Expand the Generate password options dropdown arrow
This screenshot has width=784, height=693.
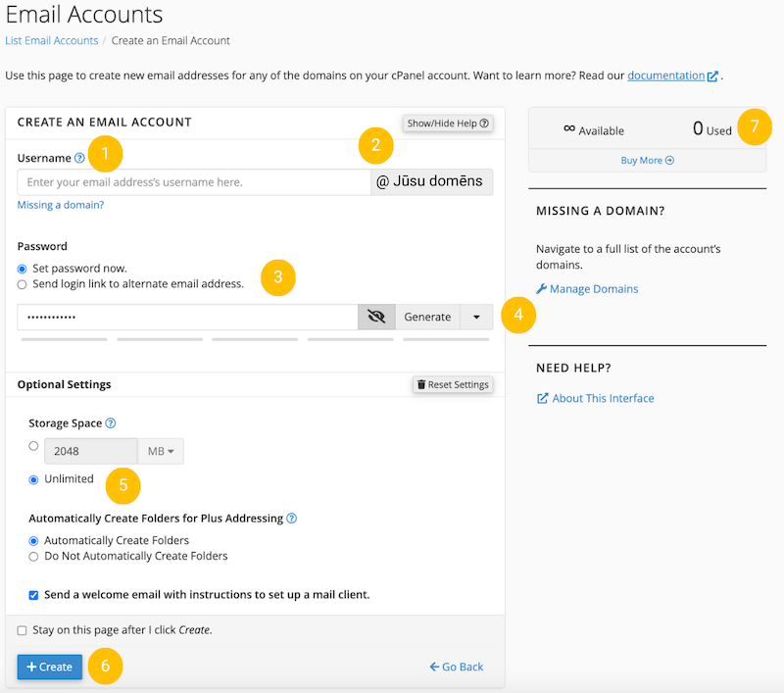[476, 317]
